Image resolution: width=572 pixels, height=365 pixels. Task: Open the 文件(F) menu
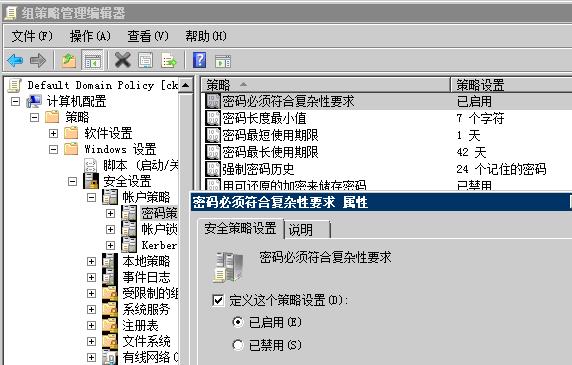tap(32, 36)
